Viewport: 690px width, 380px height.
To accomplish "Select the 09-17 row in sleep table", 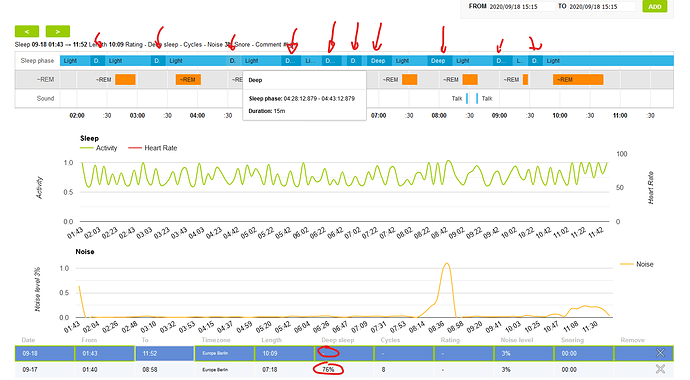I will [x=344, y=369].
